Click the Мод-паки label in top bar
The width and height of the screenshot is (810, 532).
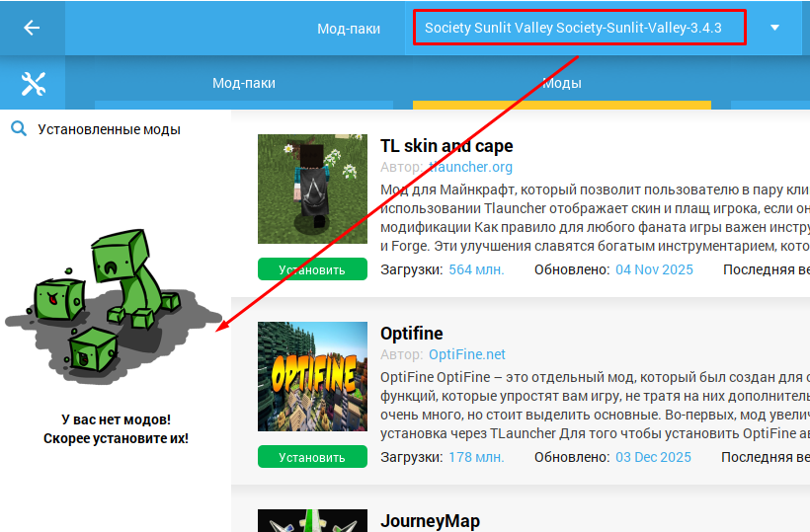click(x=349, y=29)
